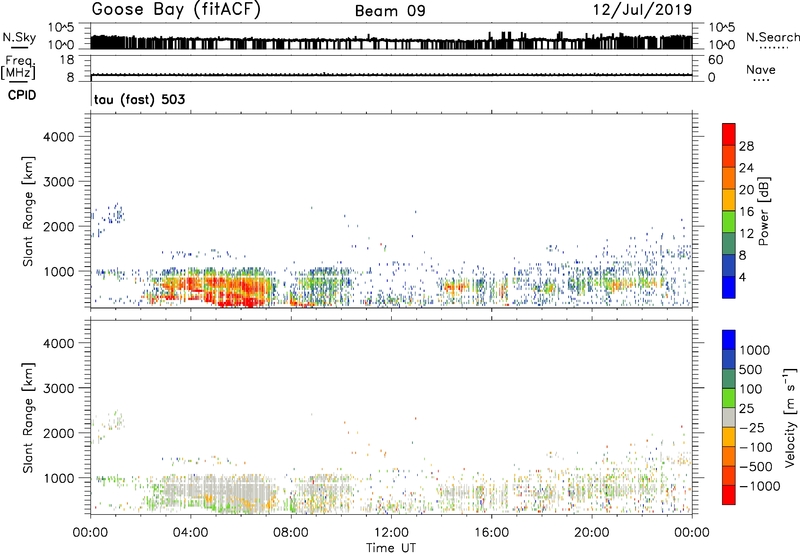Image resolution: width=800 pixels, height=554 pixels.
Task: Click the 'Time UT' axis label
Action: click(391, 548)
